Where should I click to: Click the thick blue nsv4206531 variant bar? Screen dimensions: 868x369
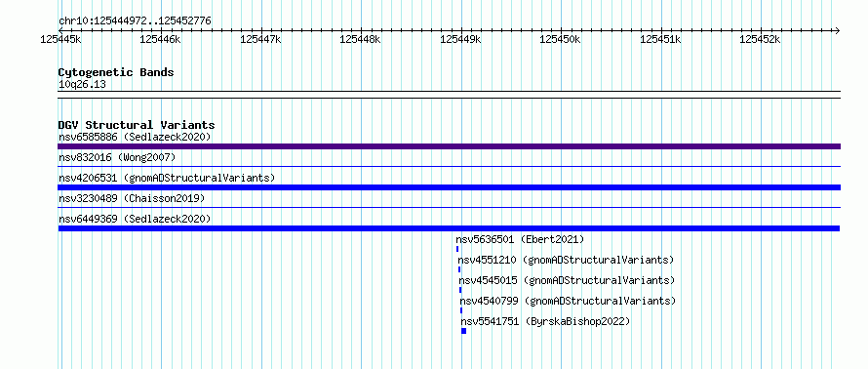point(449,187)
